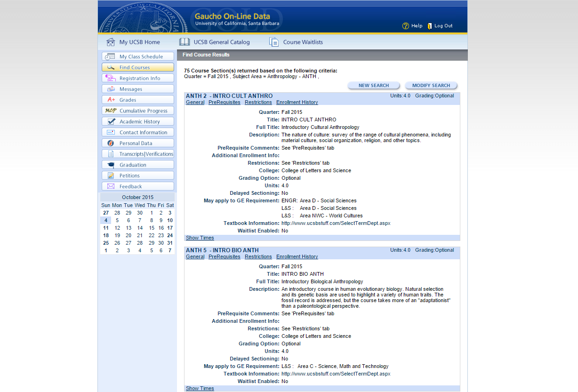Expand Show Times for ANTH 2
Image resolution: width=578 pixels, height=392 pixels.
(x=200, y=238)
